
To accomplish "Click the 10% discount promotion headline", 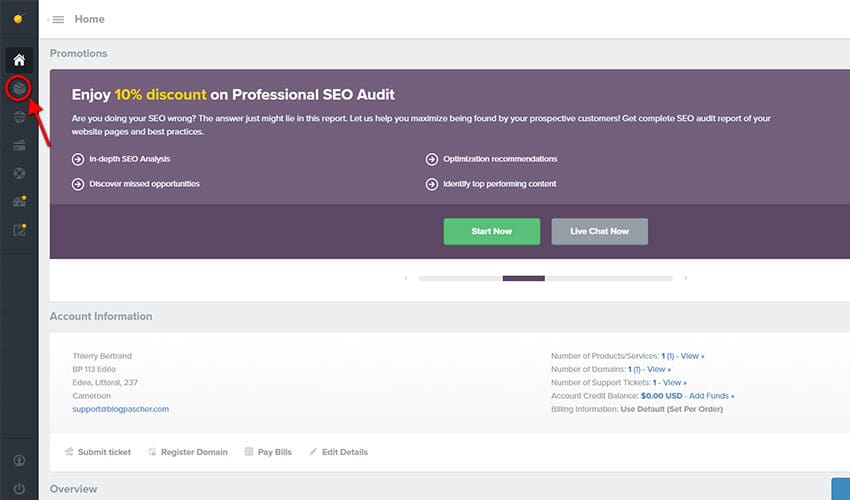I will (233, 95).
